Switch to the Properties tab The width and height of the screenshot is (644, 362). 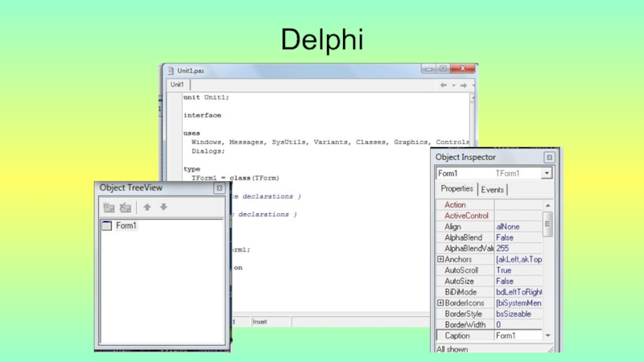pyautogui.click(x=456, y=189)
